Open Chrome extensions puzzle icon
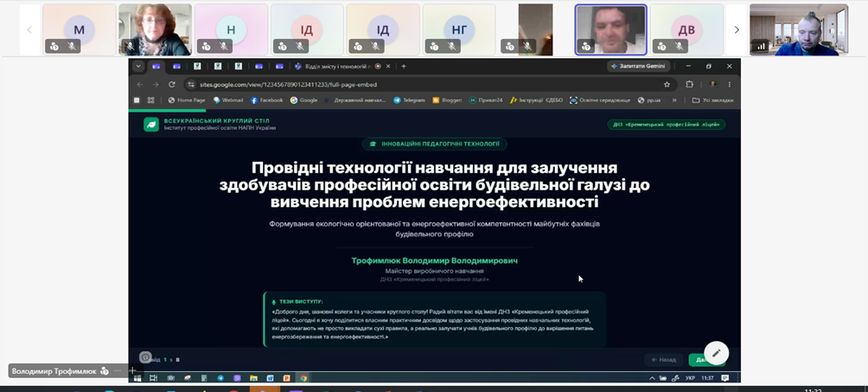 pos(689,84)
